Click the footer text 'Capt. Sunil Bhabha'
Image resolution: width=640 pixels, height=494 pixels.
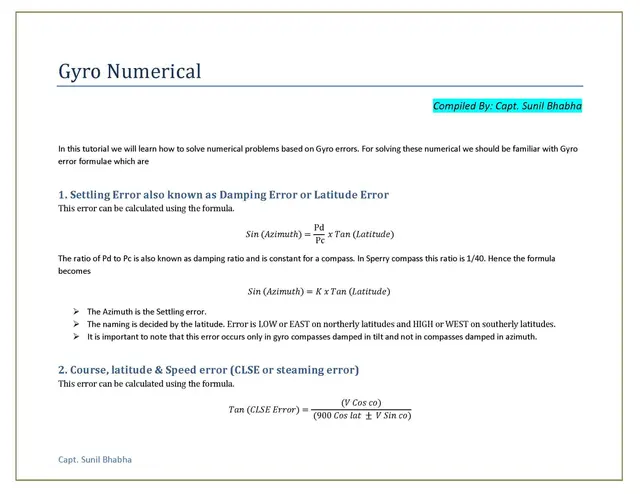click(95, 460)
